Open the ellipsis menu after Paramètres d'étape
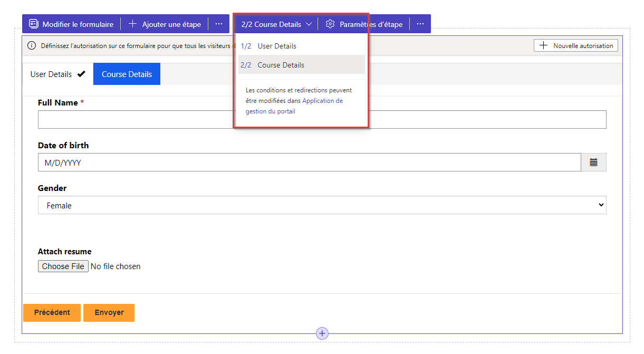Image resolution: width=644 pixels, height=354 pixels. coord(420,24)
